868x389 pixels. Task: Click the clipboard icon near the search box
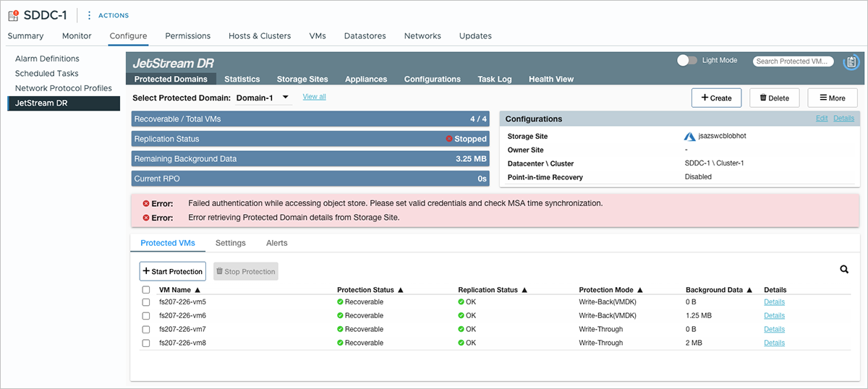(x=851, y=61)
